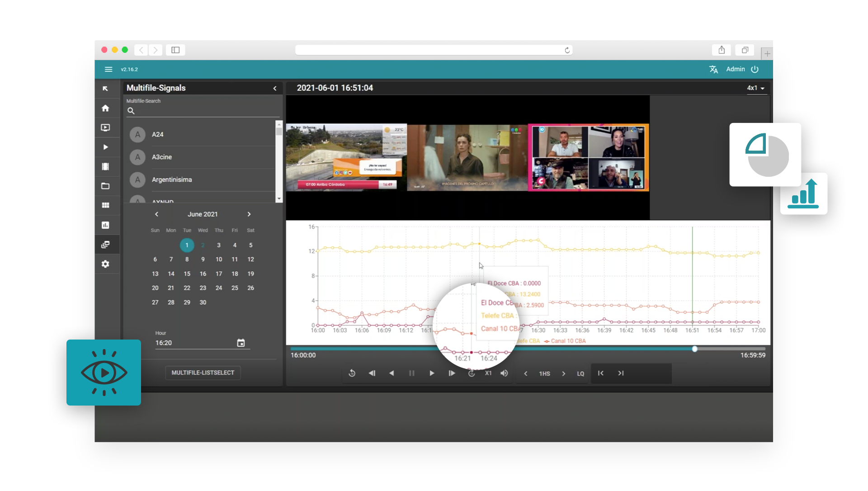Toggle Canal 10 CBA legend entry
The height and width of the screenshot is (491, 868).
click(565, 341)
